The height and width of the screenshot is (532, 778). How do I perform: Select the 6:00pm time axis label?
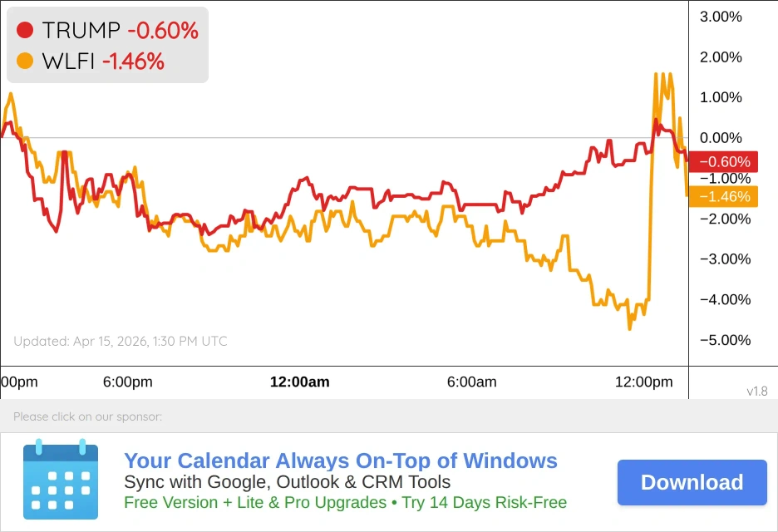[x=128, y=382]
